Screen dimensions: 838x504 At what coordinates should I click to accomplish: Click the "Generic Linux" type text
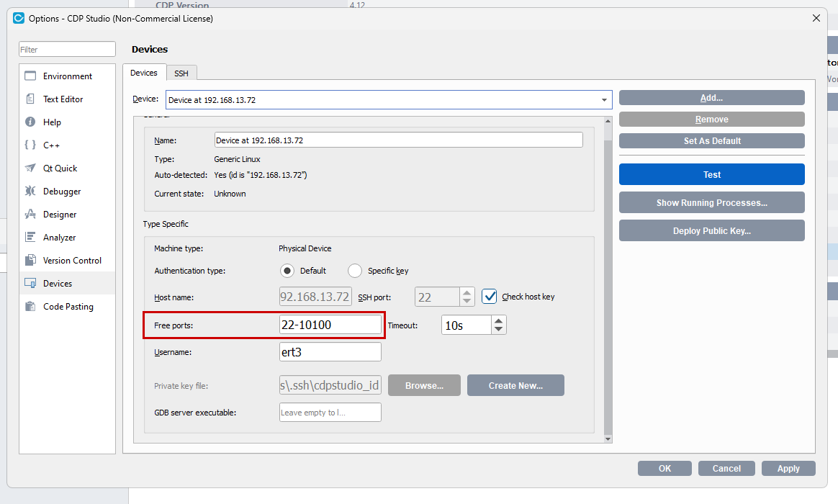pyautogui.click(x=238, y=159)
